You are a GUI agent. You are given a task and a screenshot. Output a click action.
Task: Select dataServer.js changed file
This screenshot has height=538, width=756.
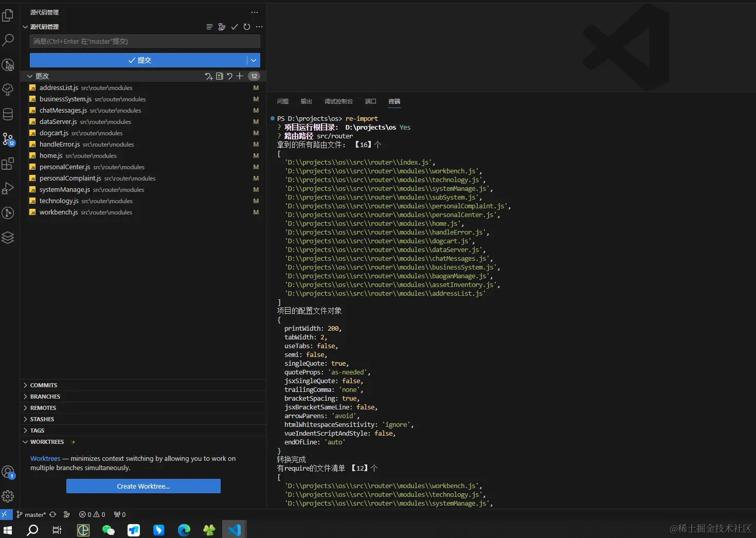click(x=143, y=122)
